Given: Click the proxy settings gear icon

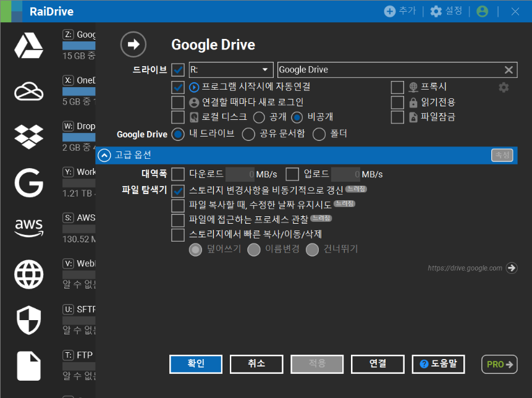Looking at the screenshot, I should coord(504,87).
